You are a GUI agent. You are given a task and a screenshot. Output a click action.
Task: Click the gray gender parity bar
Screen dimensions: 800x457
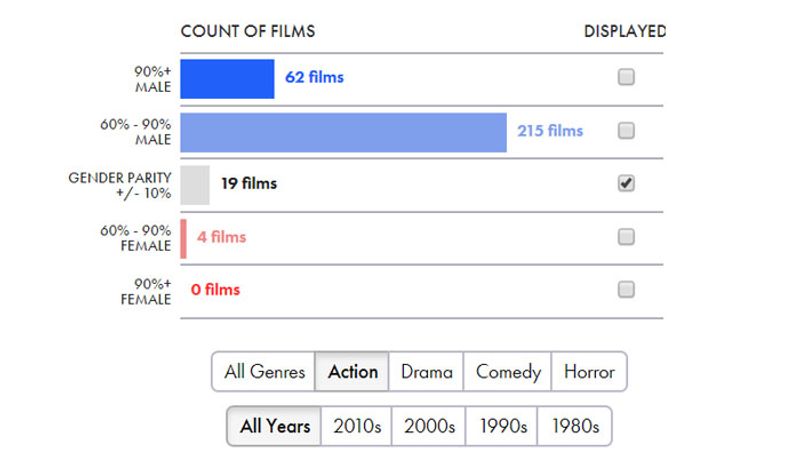(x=195, y=185)
